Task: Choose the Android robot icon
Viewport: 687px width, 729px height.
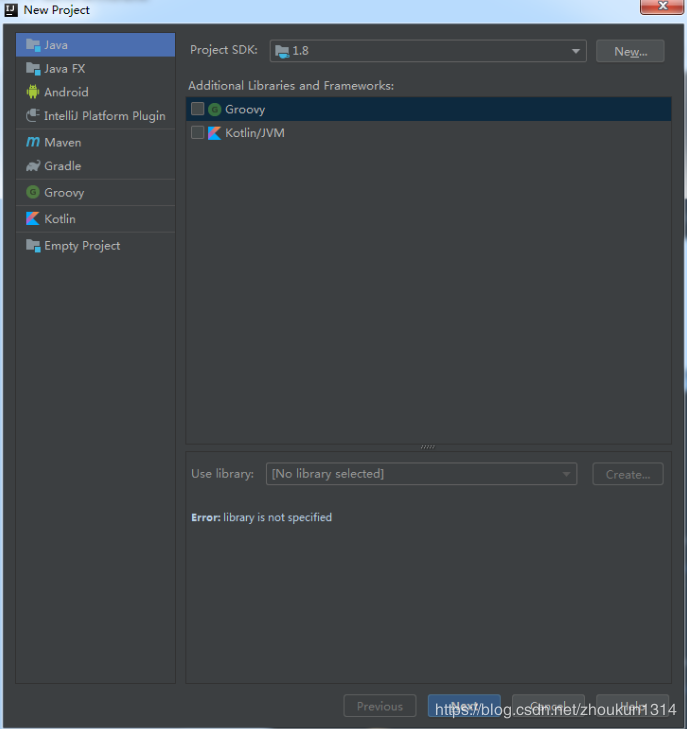Action: (33, 92)
